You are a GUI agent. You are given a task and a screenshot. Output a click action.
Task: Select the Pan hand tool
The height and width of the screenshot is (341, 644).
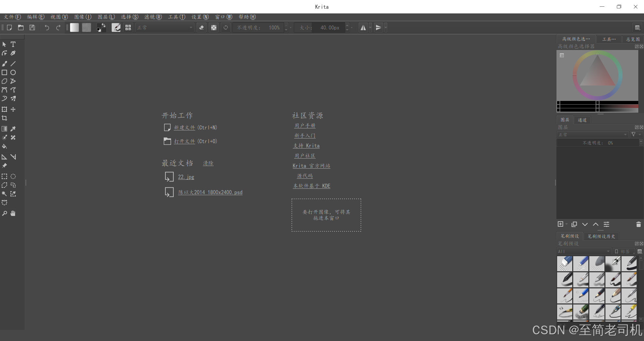[13, 213]
